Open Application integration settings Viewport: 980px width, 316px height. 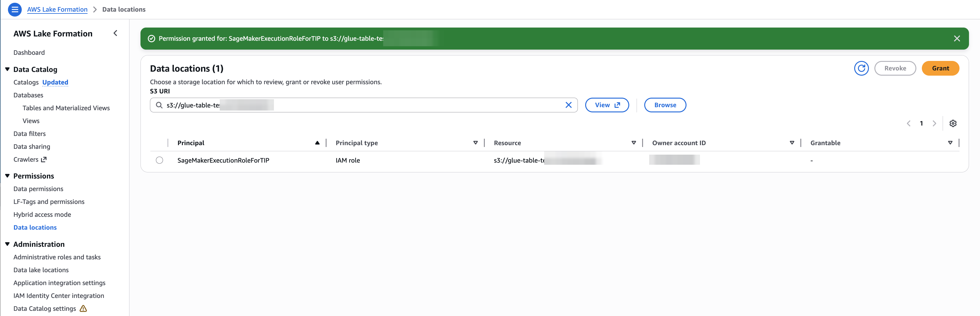pyautogui.click(x=59, y=283)
